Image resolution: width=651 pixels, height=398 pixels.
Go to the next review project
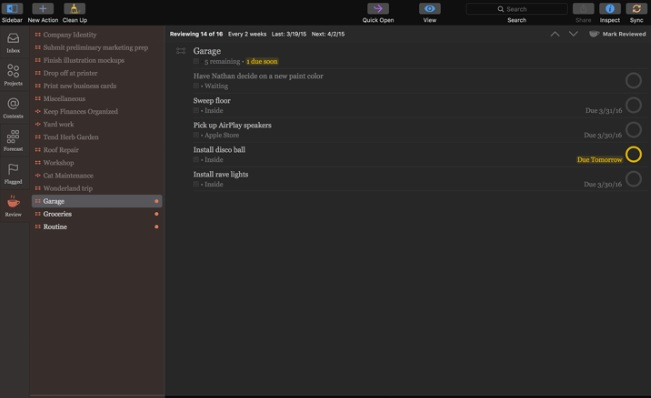coord(573,34)
